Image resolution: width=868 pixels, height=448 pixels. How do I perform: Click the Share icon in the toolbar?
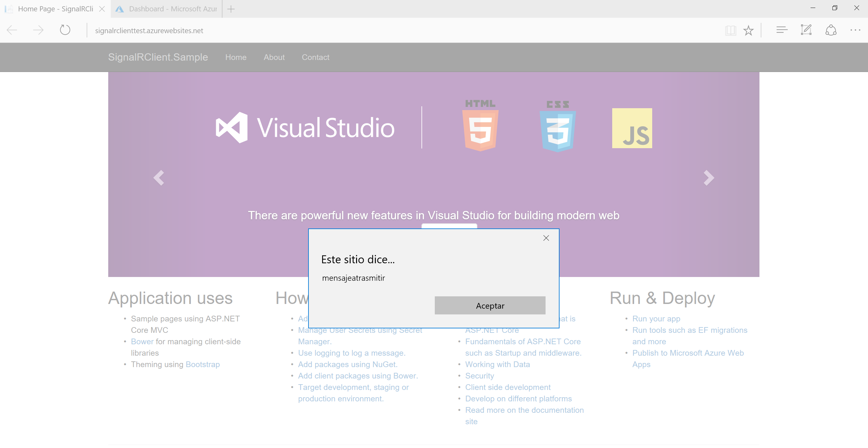click(x=831, y=30)
